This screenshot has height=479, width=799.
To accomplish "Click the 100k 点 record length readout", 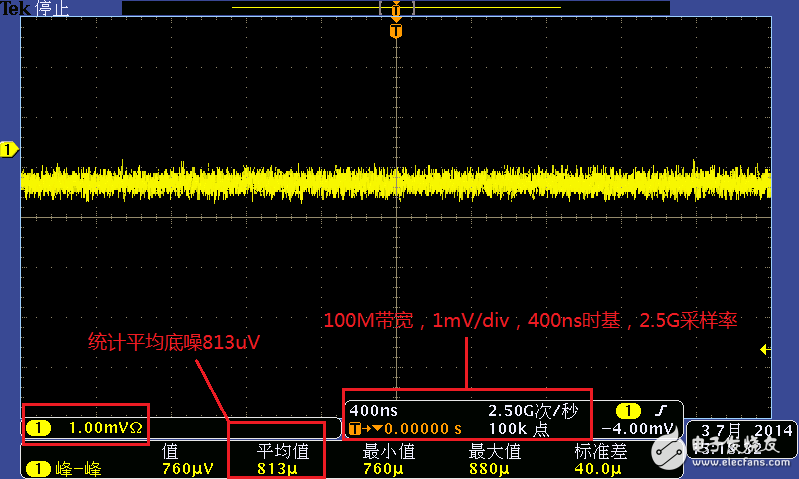I will click(x=521, y=428).
